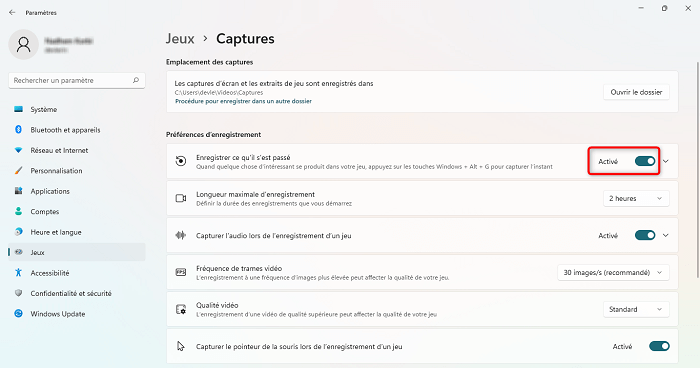The height and width of the screenshot is (368, 700).
Task: Go to Confidentialité et sécurité
Action: coord(77,293)
